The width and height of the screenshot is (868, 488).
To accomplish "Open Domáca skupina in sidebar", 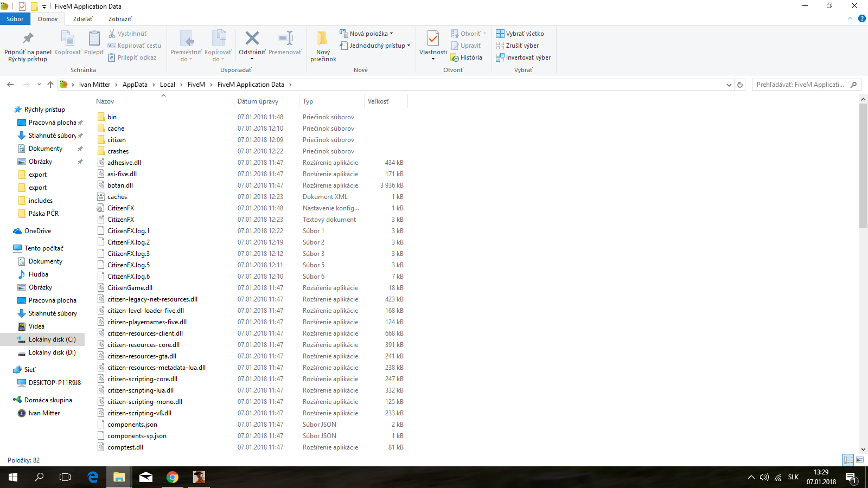I will [48, 400].
